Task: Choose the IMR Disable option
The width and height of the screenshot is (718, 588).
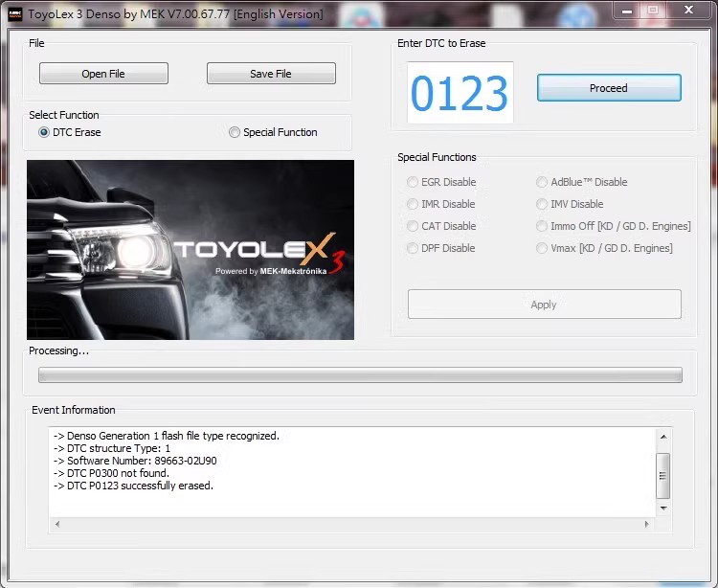Action: 441,204
